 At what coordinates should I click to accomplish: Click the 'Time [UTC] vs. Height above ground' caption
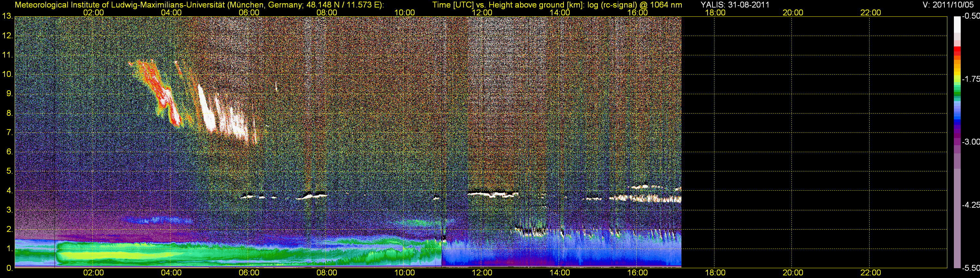(557, 5)
